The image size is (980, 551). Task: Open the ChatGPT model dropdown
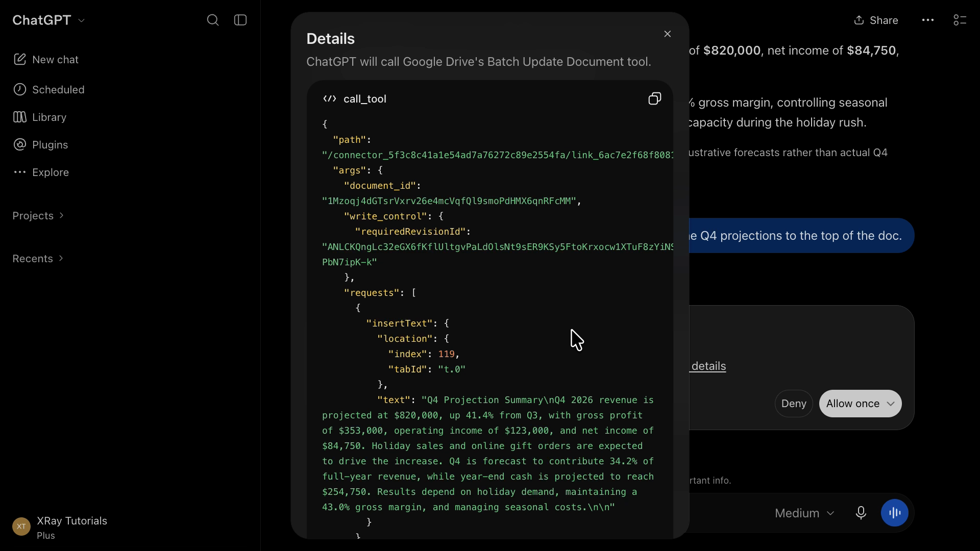[48, 20]
